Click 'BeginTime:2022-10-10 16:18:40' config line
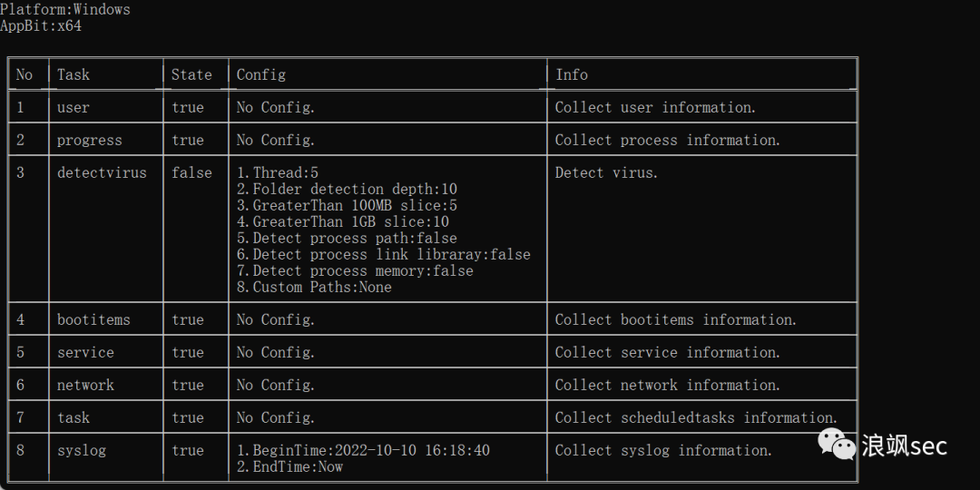 tap(363, 450)
